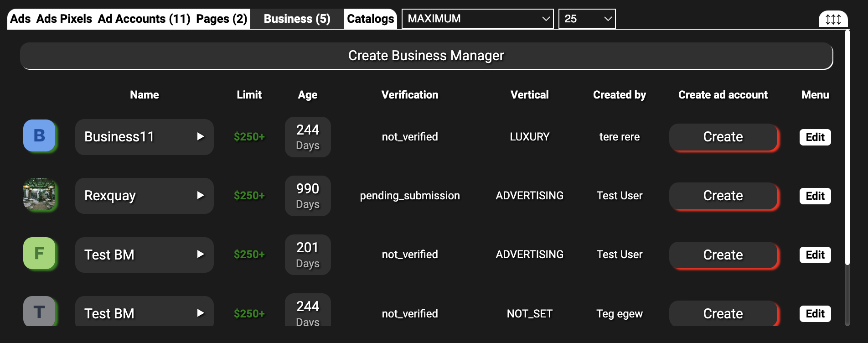Go to the Ads Pixels tab
868x343 pixels.
(64, 19)
